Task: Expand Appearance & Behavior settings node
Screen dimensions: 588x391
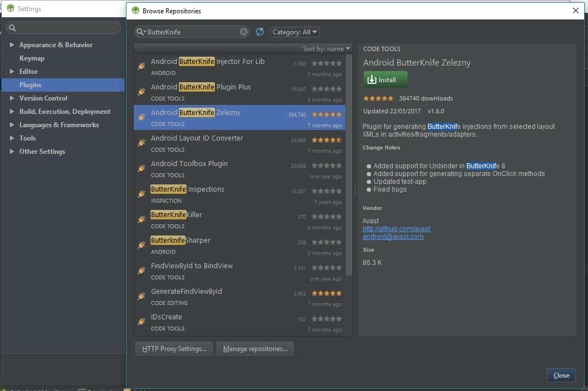Action: pos(12,45)
